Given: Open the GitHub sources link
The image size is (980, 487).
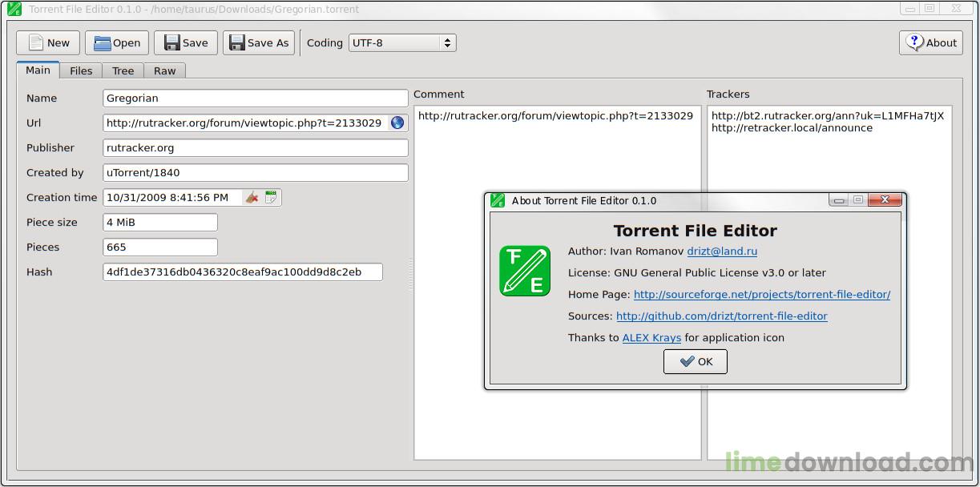Looking at the screenshot, I should click(x=721, y=316).
